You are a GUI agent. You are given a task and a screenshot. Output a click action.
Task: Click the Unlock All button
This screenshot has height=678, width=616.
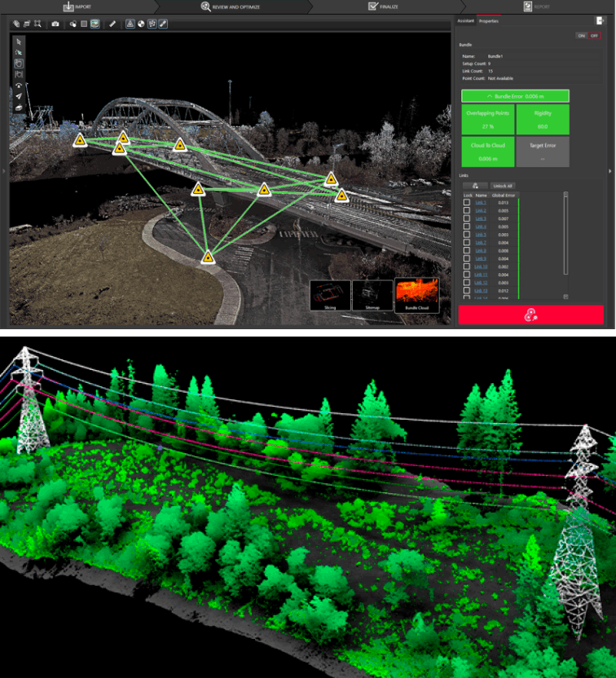tap(503, 186)
